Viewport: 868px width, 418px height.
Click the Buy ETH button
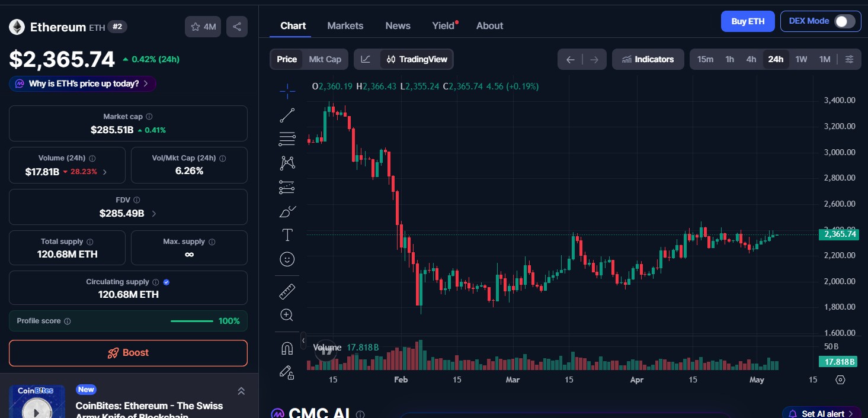pos(748,21)
